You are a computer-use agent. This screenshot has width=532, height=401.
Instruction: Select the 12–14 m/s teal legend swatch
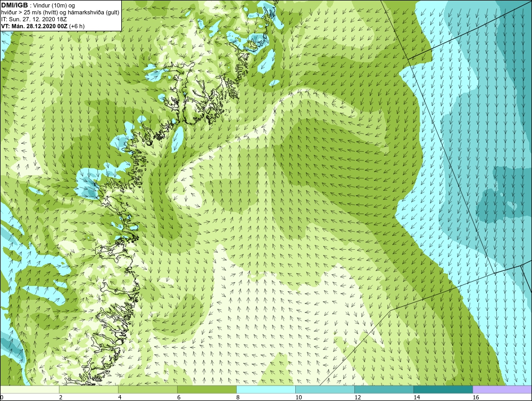[x=384, y=389]
